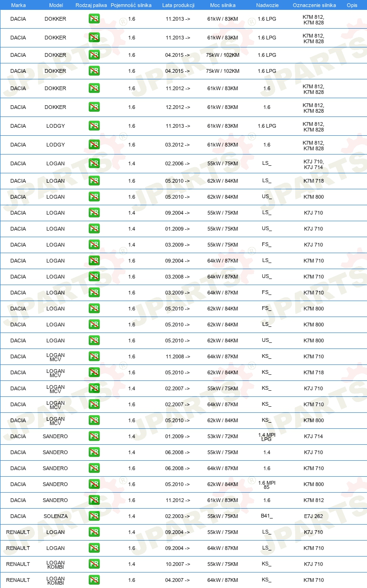Click the Pojemność silnika column header

(x=131, y=5)
